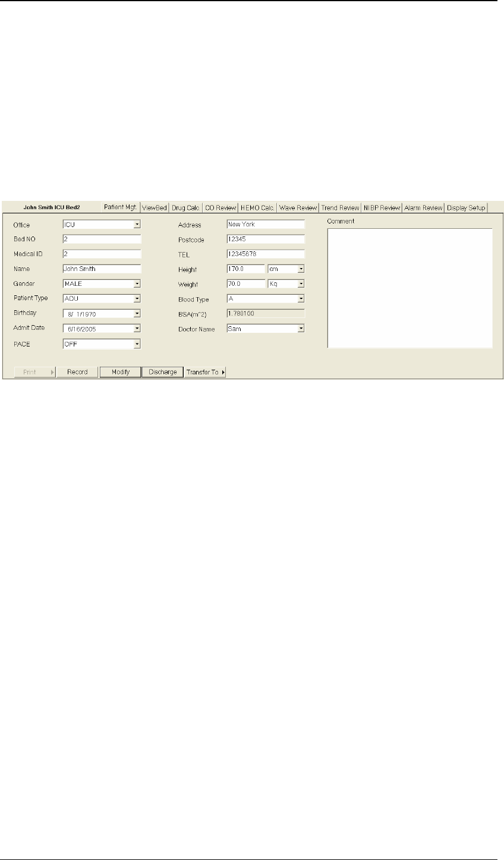Click the PACE label
This screenshot has width=504, height=860.
[x=21, y=344]
